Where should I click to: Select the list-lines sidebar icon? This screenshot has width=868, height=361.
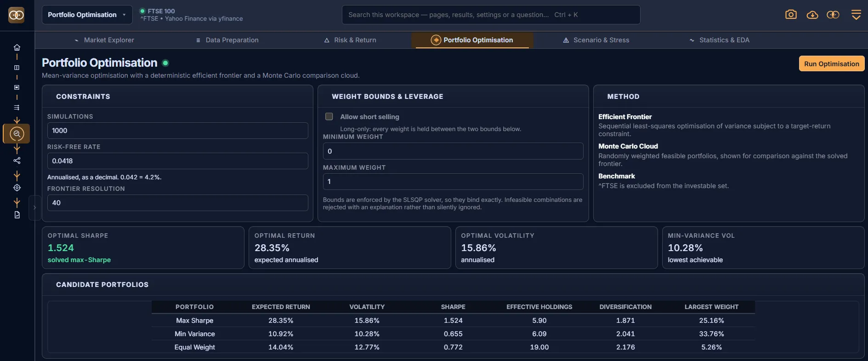[x=17, y=108]
